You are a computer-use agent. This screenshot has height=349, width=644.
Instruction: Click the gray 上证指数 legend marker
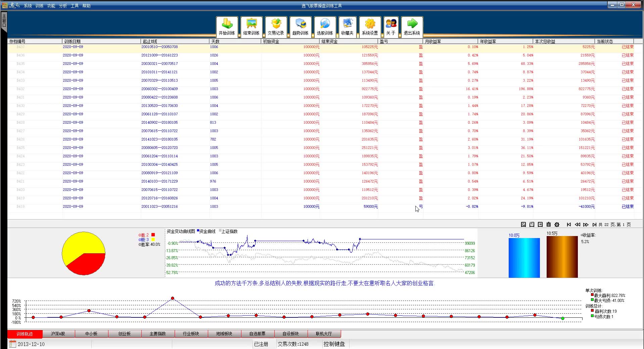click(220, 231)
